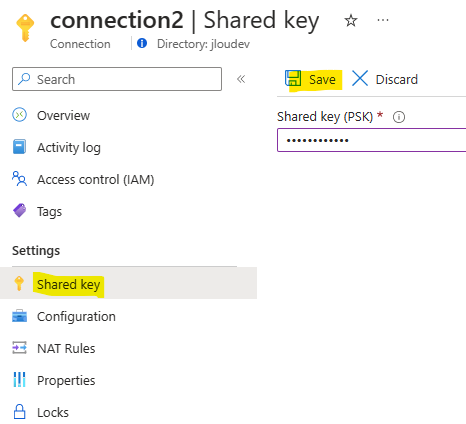This screenshot has height=424, width=466.
Task: Click the Discard X icon
Action: 360,79
